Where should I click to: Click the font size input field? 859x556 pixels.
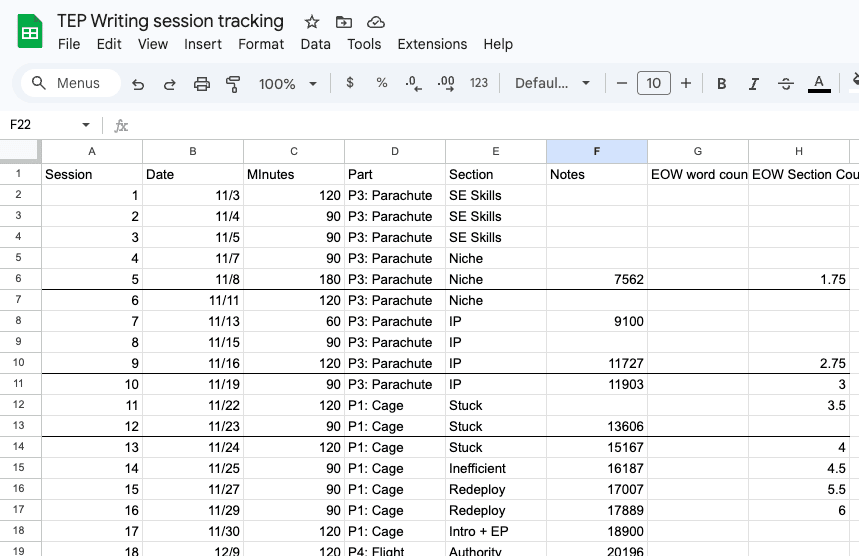tap(653, 84)
